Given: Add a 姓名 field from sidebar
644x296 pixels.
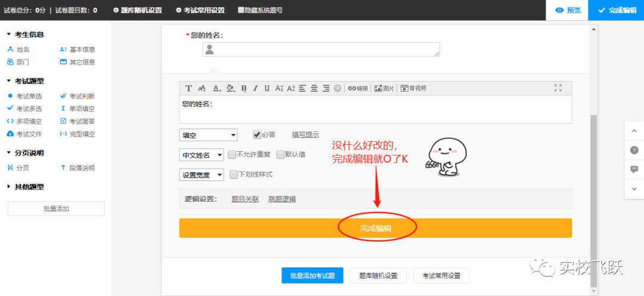Looking at the screenshot, I should pos(19,49).
